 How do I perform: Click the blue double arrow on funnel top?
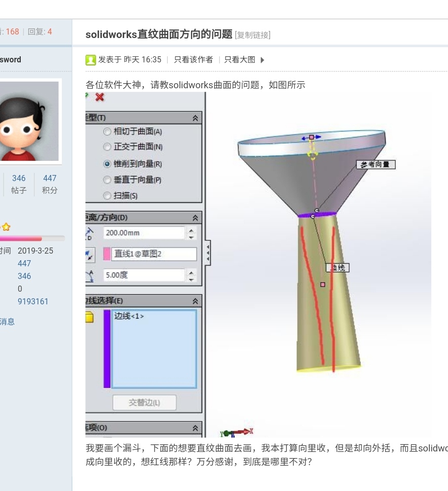[311, 137]
